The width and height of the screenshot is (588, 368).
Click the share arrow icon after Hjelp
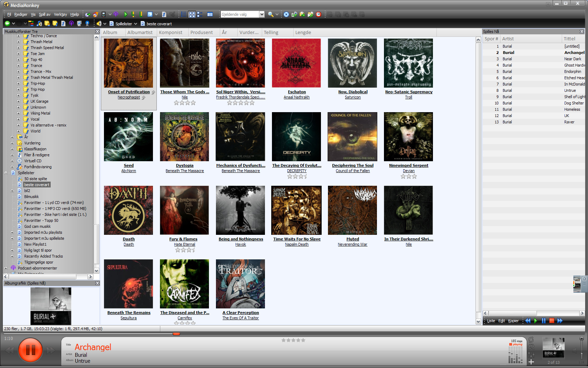pos(88,14)
